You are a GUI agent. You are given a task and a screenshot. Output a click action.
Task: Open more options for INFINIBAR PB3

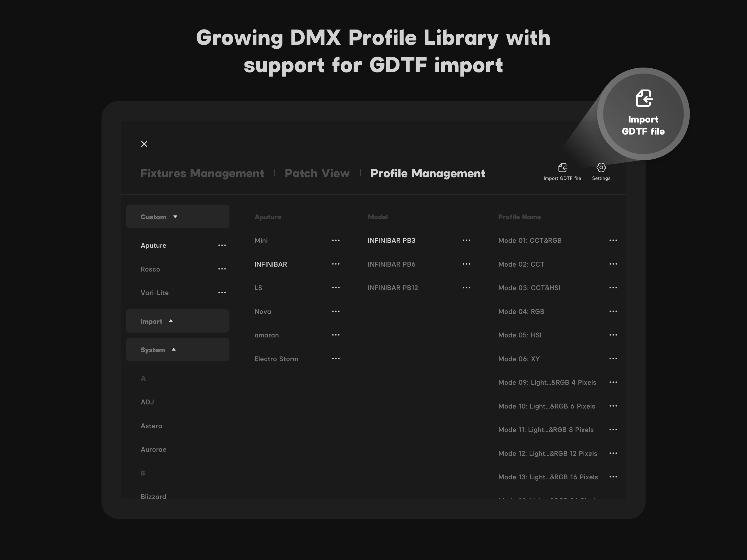click(466, 240)
